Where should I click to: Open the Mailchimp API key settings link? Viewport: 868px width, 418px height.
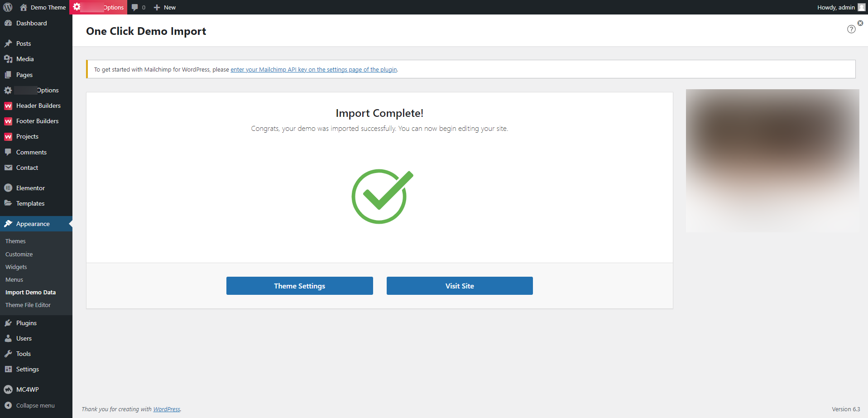313,69
